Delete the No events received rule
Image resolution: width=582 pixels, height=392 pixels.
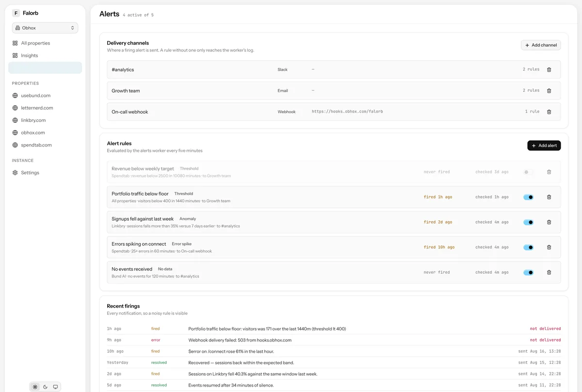click(549, 272)
